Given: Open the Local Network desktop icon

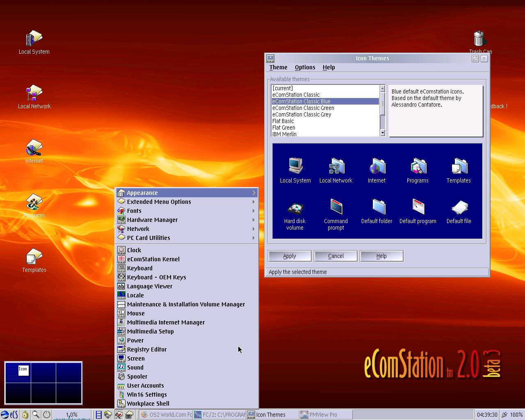Looking at the screenshot, I should (x=34, y=94).
